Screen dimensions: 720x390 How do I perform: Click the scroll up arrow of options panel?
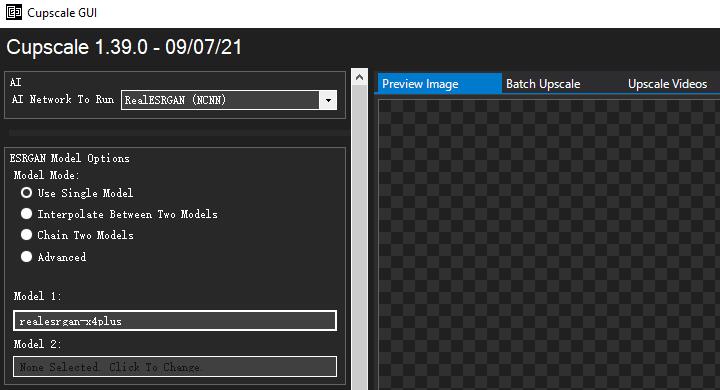[360, 77]
